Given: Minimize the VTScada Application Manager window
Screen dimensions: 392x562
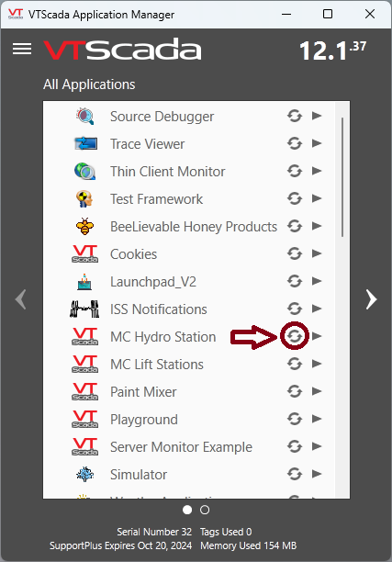Looking at the screenshot, I should tap(286, 14).
